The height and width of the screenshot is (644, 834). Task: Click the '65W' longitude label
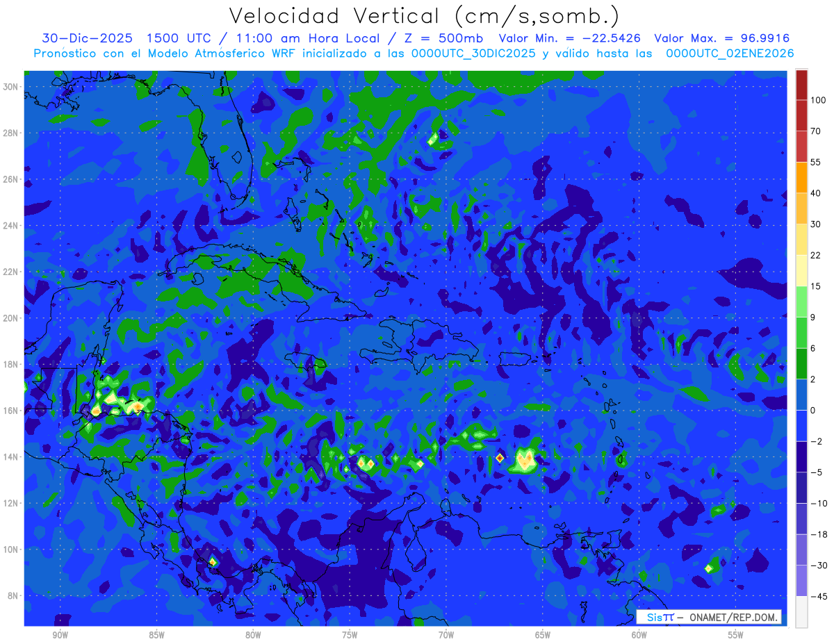tap(543, 635)
